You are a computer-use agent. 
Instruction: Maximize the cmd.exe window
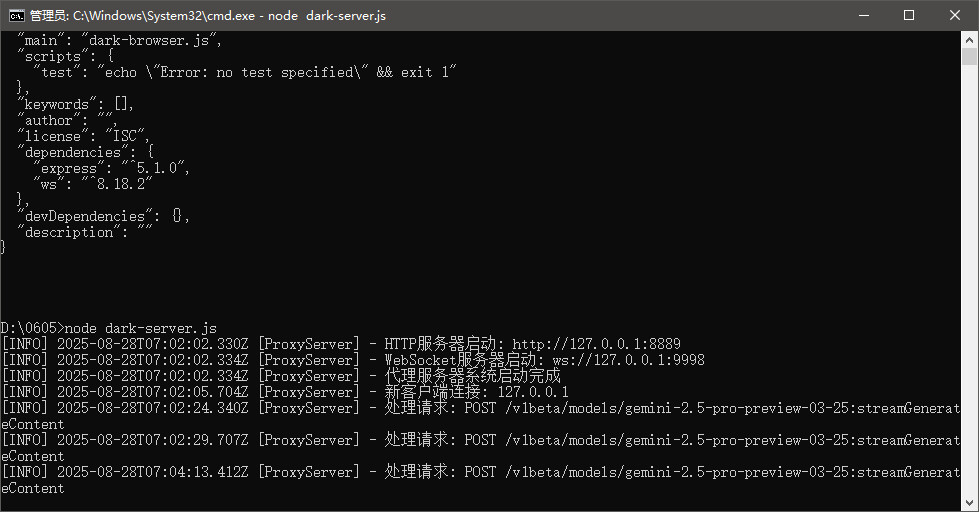pyautogui.click(x=909, y=15)
